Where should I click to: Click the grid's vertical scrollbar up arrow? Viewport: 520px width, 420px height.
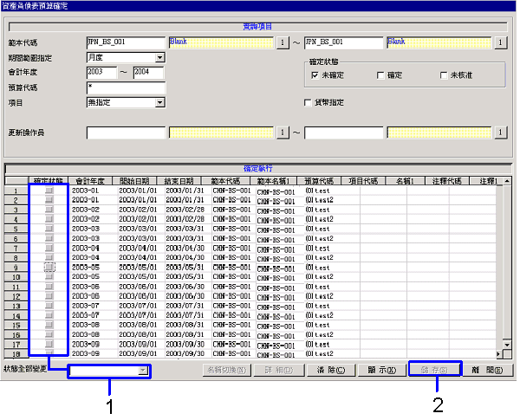(507, 181)
